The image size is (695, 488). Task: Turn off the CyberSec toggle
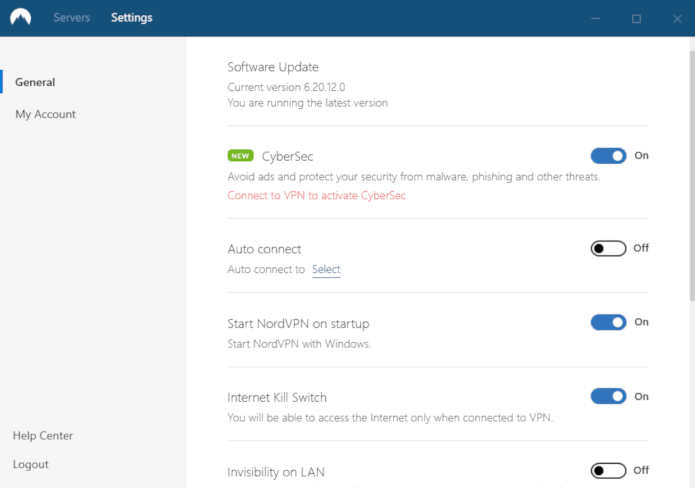coord(608,156)
